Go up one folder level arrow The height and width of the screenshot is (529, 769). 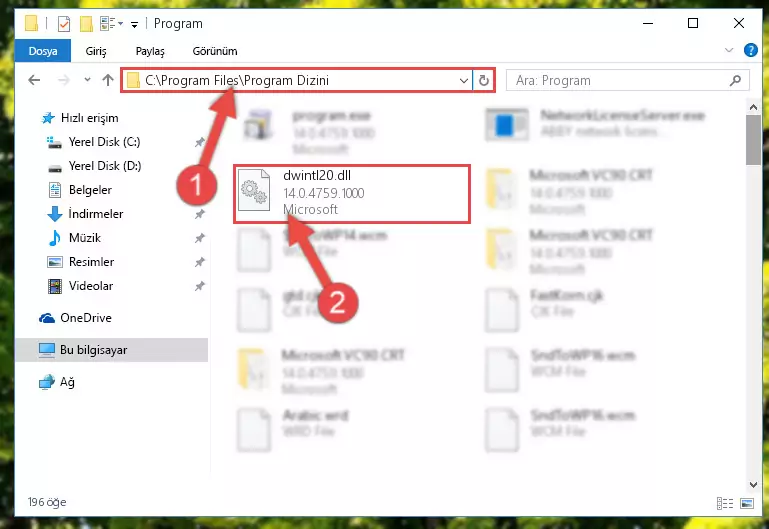coord(108,80)
